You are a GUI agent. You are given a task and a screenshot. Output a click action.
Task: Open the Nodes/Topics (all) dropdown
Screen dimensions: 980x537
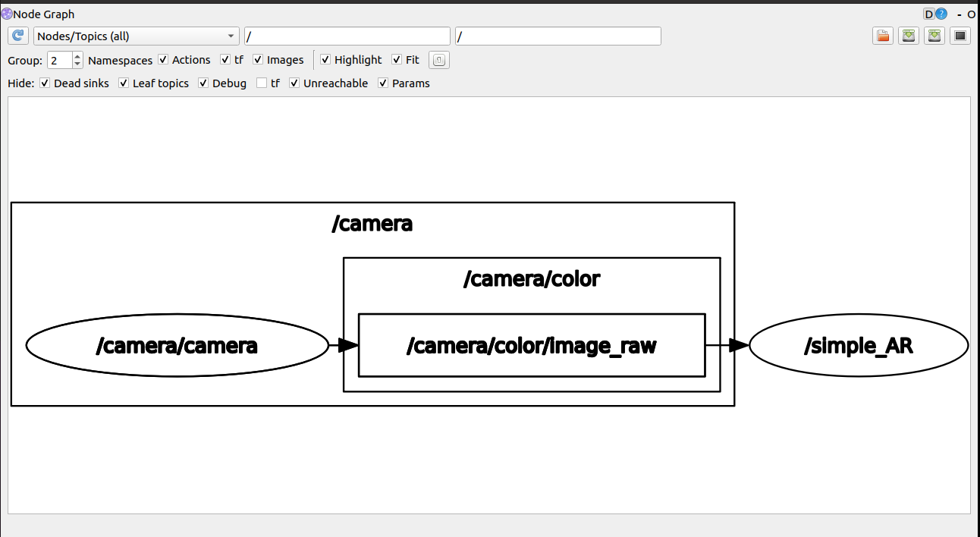(x=137, y=36)
